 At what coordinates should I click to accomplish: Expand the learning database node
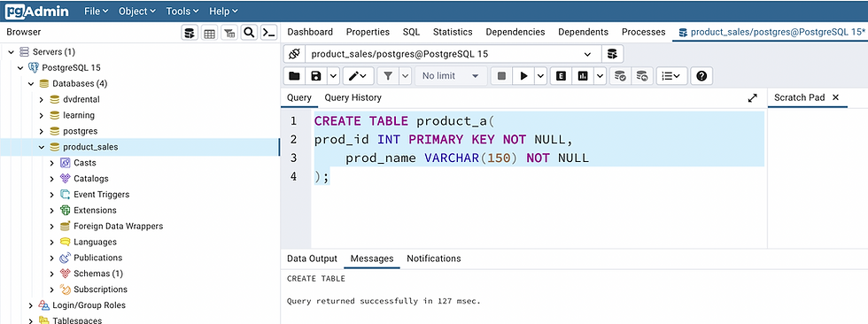(41, 116)
